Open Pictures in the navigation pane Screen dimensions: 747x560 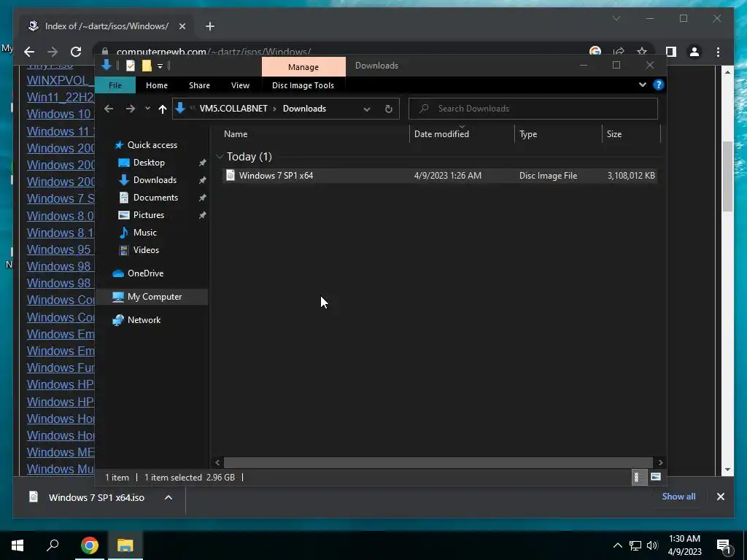tap(149, 215)
